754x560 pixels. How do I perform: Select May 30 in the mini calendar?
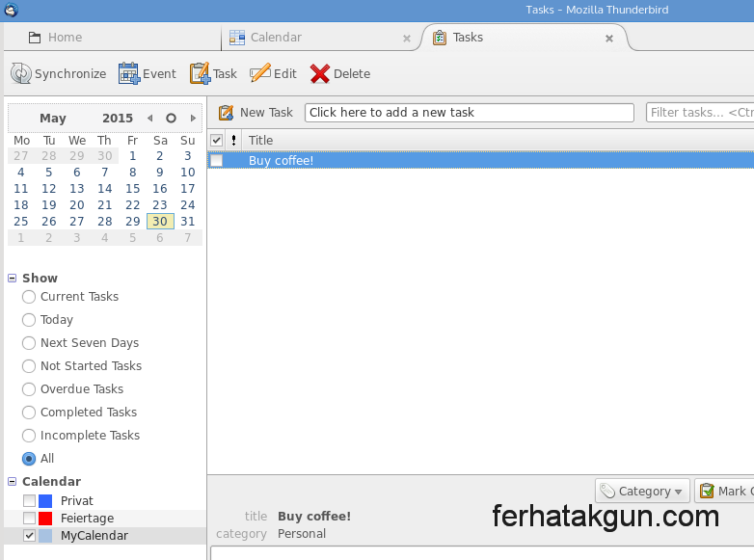coord(160,222)
